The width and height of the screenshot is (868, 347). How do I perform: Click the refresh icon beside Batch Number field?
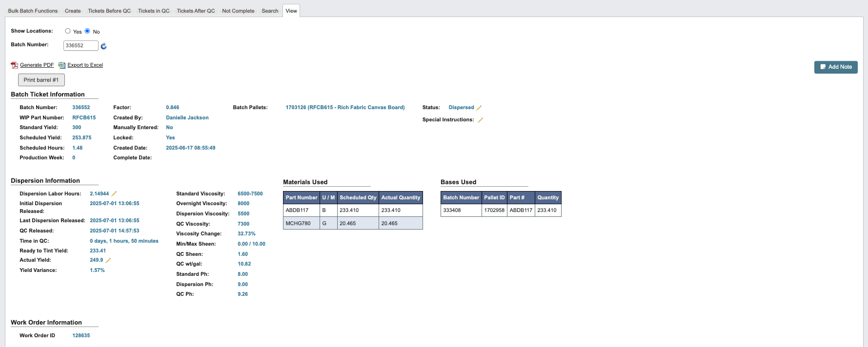tap(103, 46)
